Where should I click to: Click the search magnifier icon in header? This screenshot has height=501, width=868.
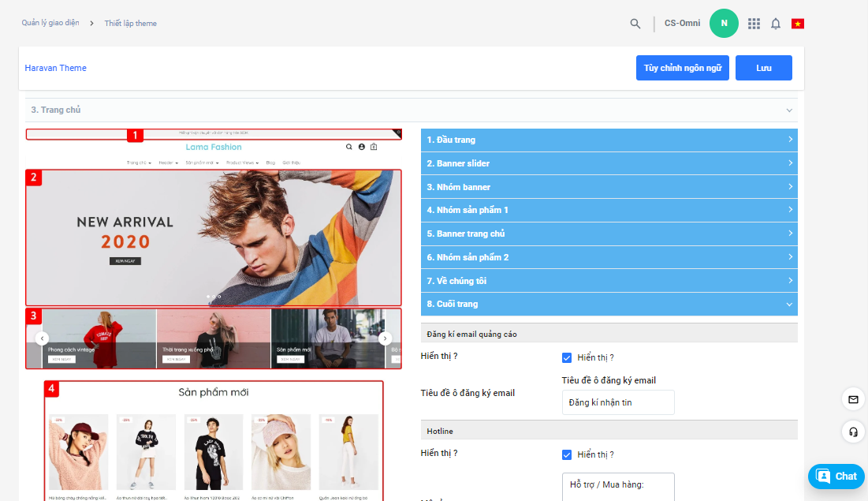pos(635,24)
